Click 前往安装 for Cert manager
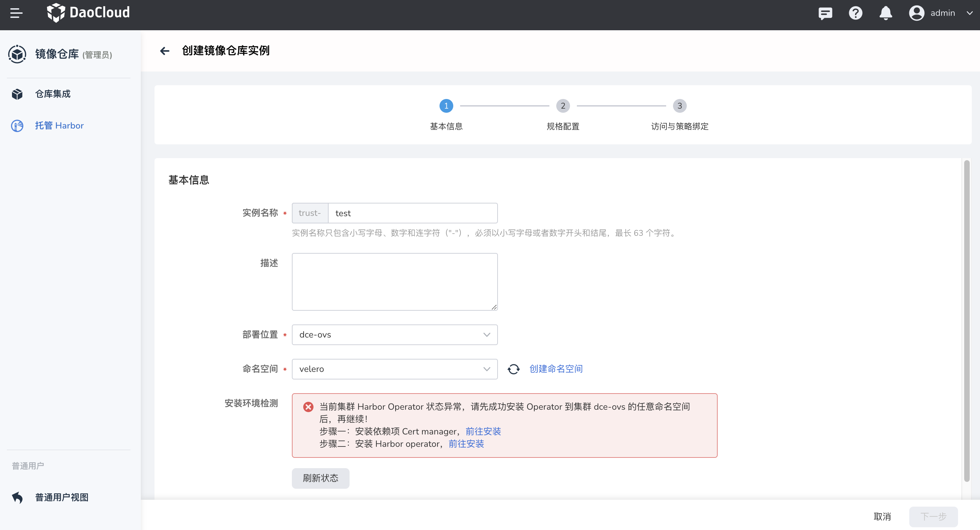 (x=483, y=431)
